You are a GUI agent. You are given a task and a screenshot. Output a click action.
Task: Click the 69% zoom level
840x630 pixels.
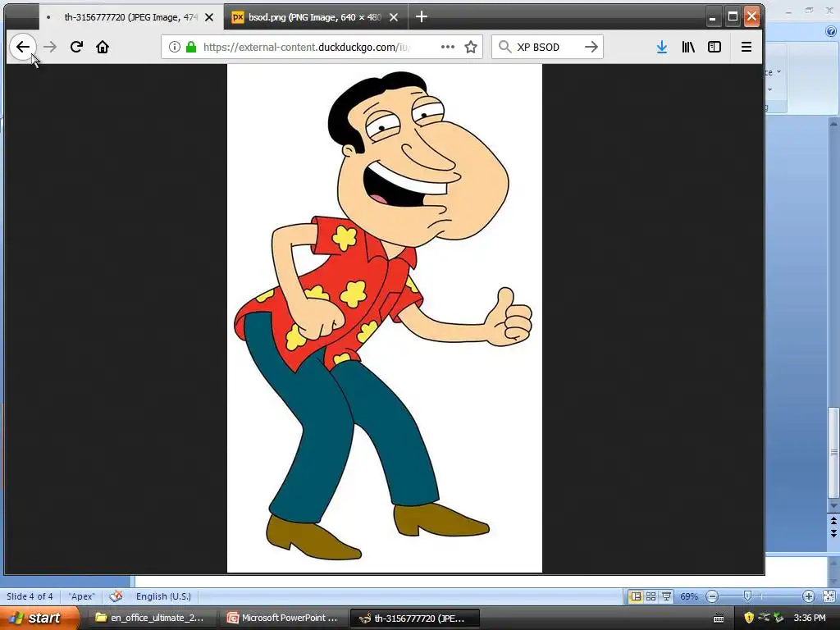point(689,596)
